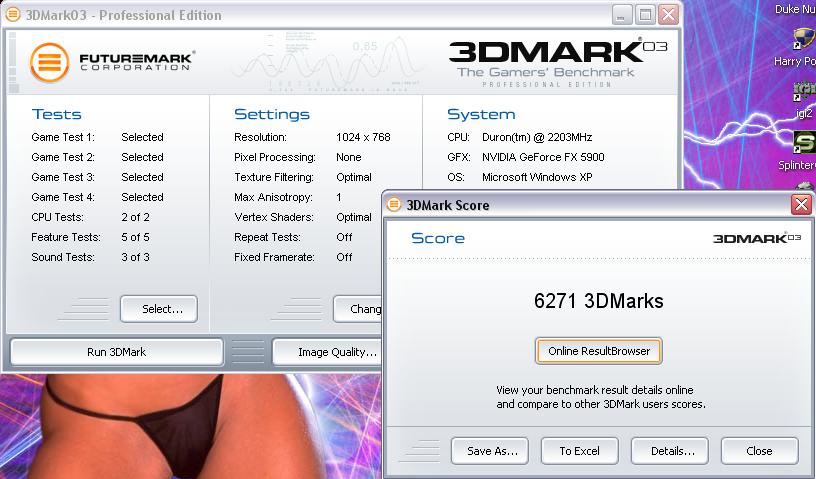
Task: Click the 'Sound Tests:' label
Action: point(63,257)
